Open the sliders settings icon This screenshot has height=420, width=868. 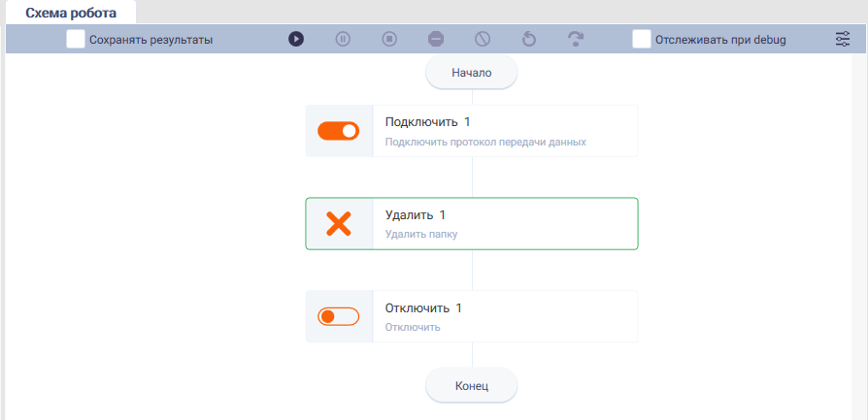click(x=843, y=40)
